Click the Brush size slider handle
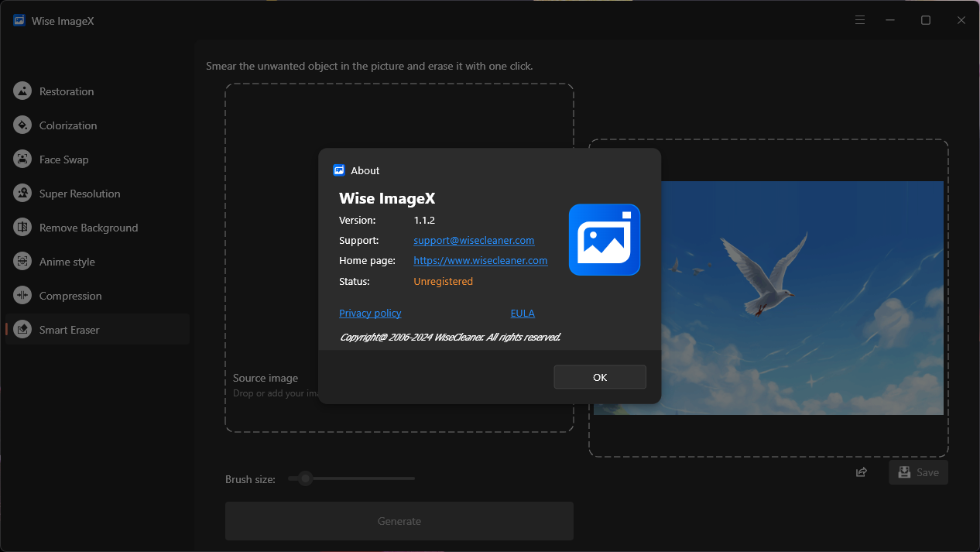Screen dimensions: 980x552 point(306,478)
